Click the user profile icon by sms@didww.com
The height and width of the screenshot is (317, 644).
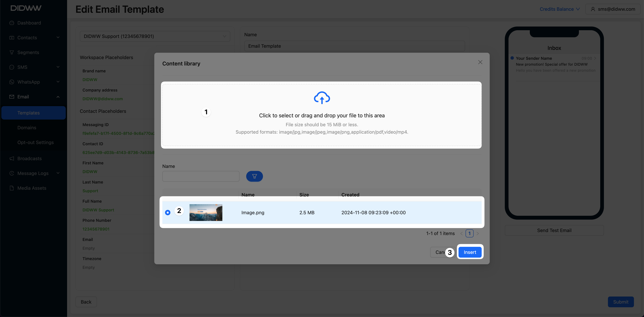pyautogui.click(x=593, y=9)
